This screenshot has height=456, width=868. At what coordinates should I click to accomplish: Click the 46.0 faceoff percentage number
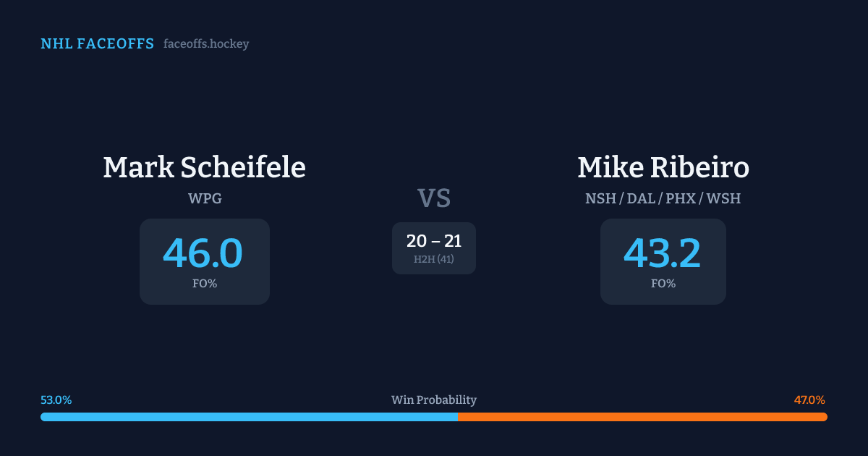coord(203,253)
